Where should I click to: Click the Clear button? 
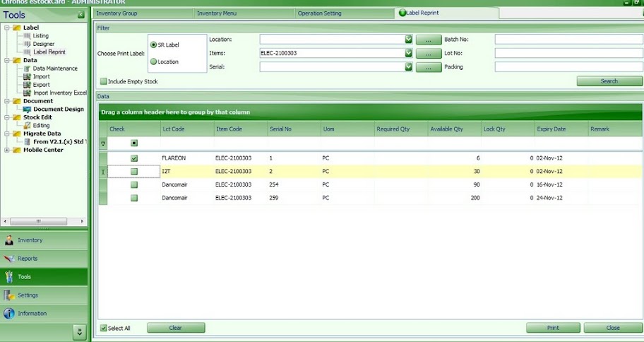[176, 328]
